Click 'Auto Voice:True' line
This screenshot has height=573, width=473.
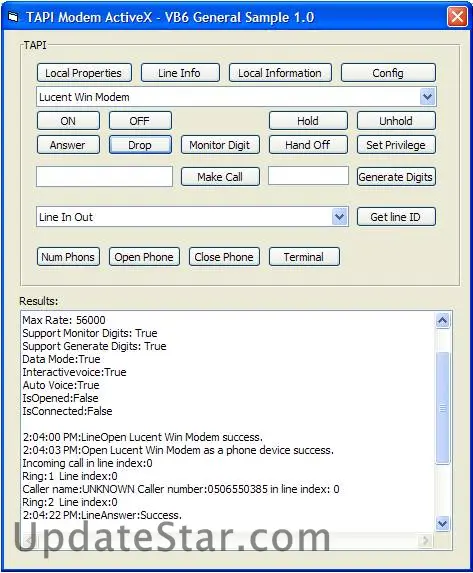[61, 385]
